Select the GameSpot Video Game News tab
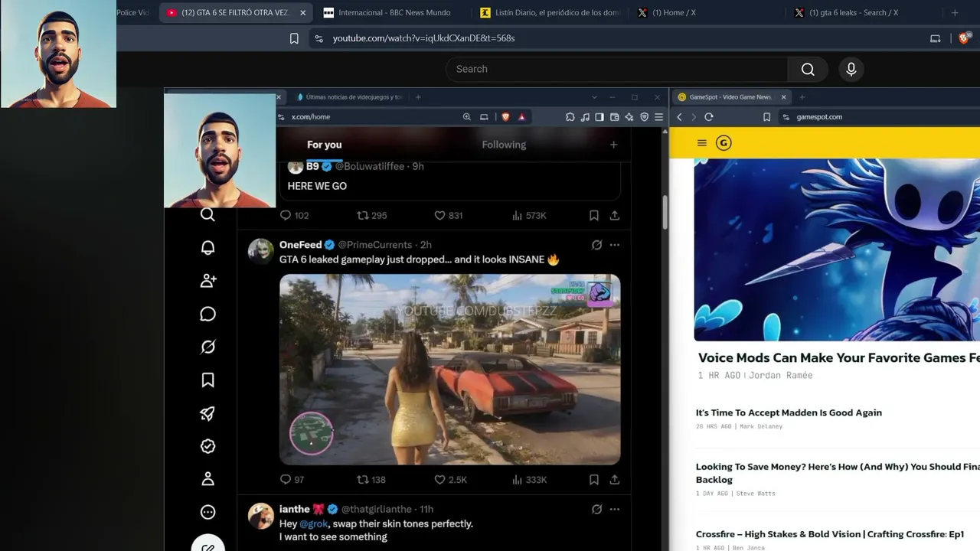Image resolution: width=980 pixels, height=551 pixels. (733, 97)
